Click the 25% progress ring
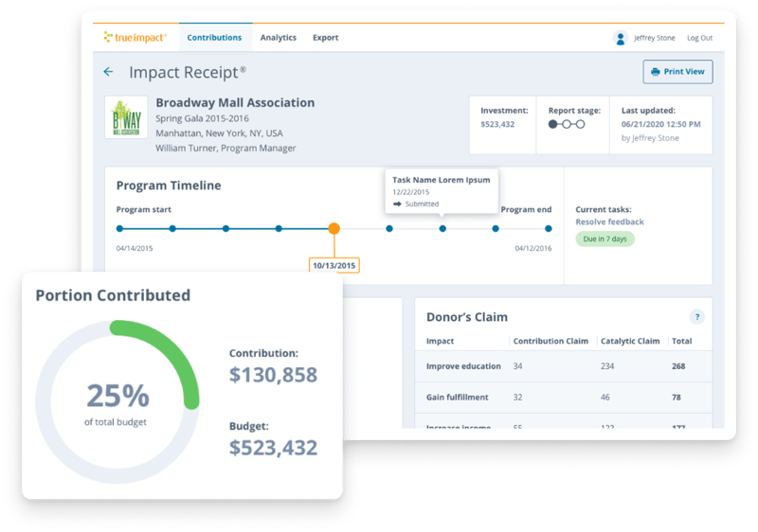Viewport: 758px width, 532px height. [x=117, y=401]
